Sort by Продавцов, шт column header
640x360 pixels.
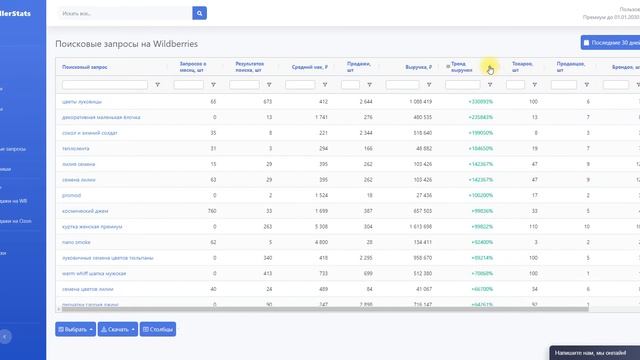[571, 67]
